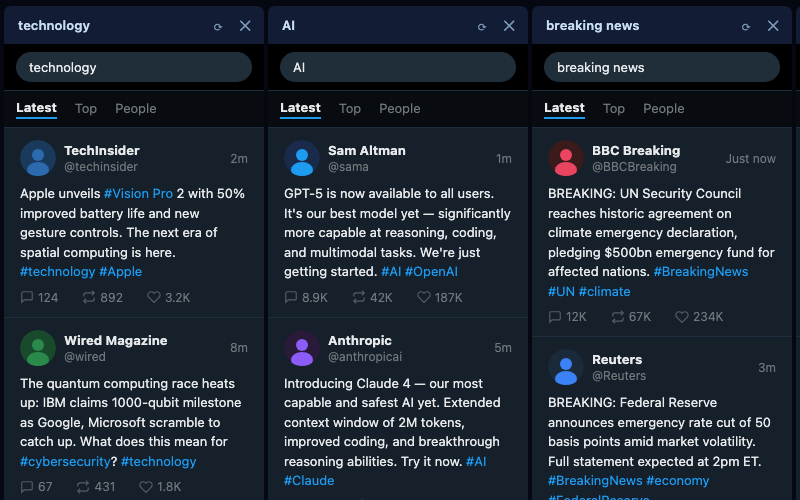Like Wired Magazine quantum tweet
This screenshot has height=500, width=800.
point(160,487)
